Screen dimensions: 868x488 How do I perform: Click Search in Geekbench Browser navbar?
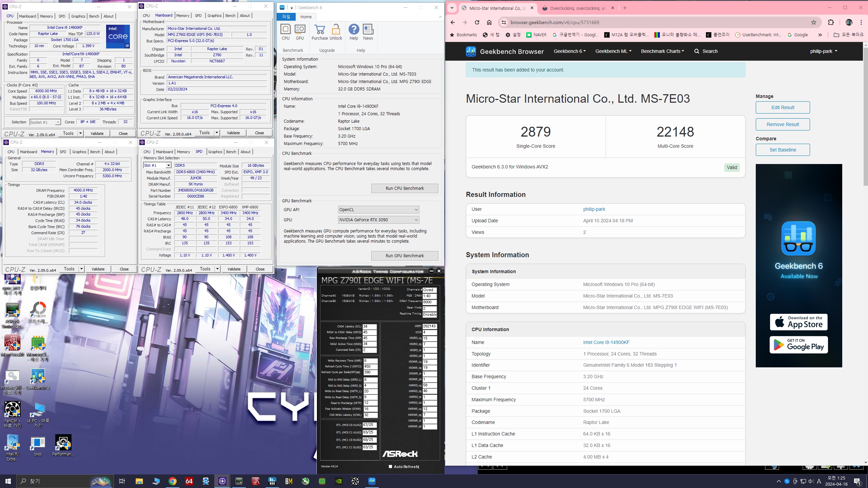point(706,52)
